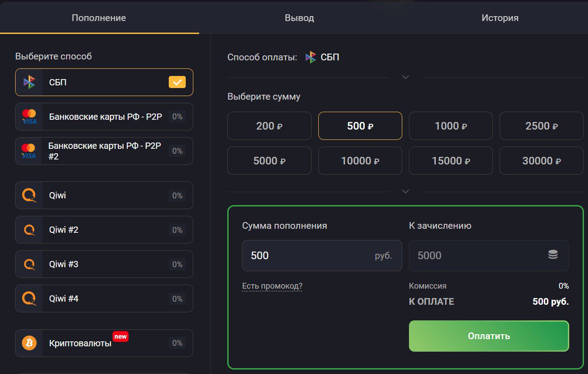
Task: Click 0% label on Криптовалюты row
Action: (177, 343)
